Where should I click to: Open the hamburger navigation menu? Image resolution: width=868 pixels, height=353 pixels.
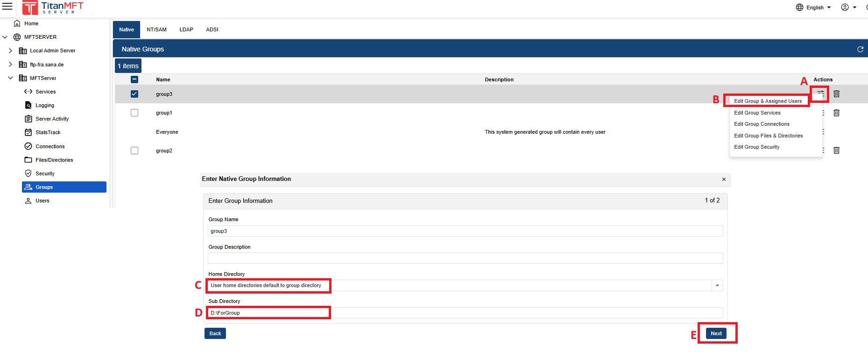7,7
